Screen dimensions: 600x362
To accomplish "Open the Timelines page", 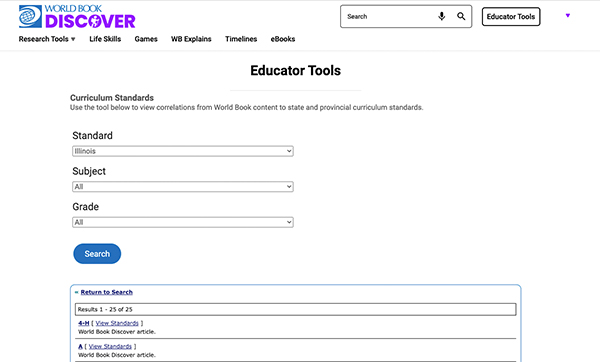I will point(241,39).
